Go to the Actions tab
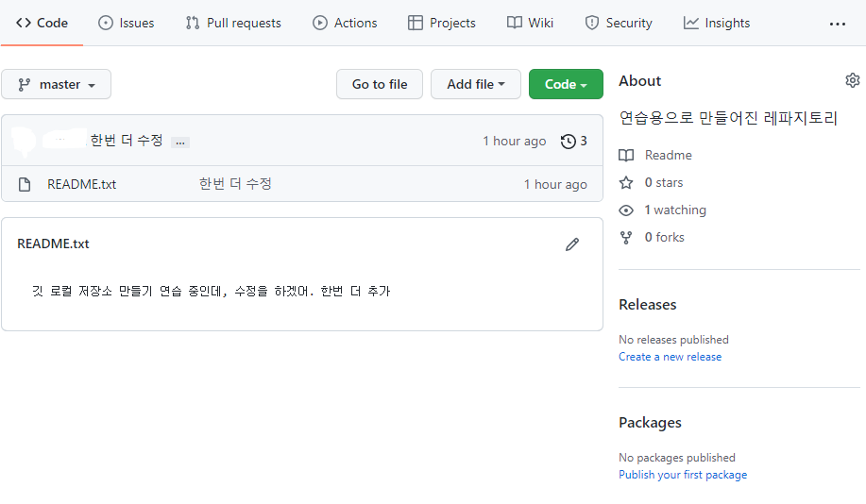 click(x=346, y=23)
